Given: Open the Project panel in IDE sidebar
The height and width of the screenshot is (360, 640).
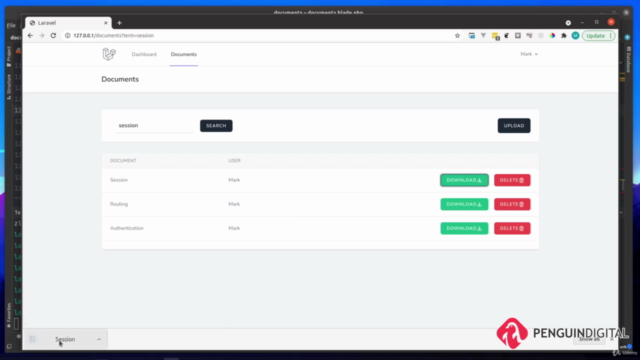Looking at the screenshot, I should tap(9, 56).
